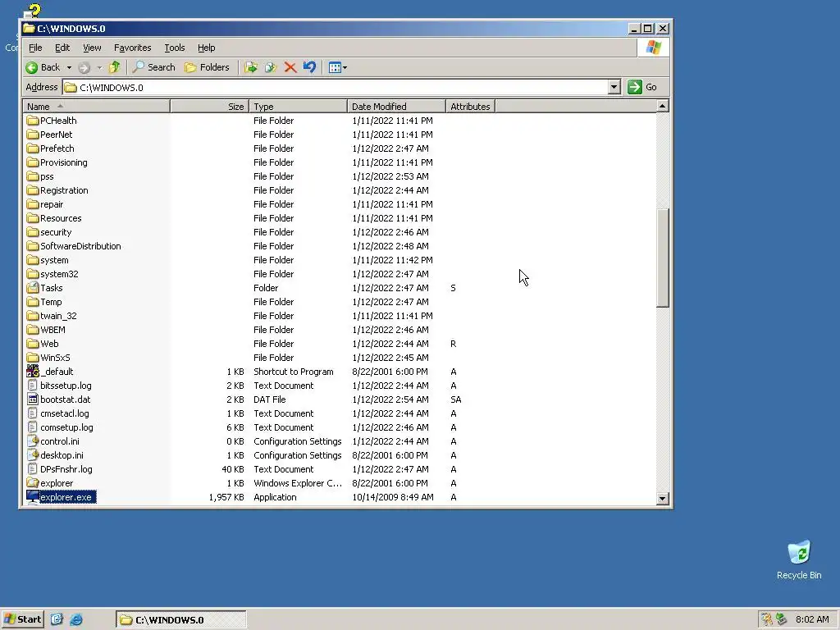Click the keys icon in system tray
This screenshot has width=840, height=630.
pyautogui.click(x=767, y=619)
